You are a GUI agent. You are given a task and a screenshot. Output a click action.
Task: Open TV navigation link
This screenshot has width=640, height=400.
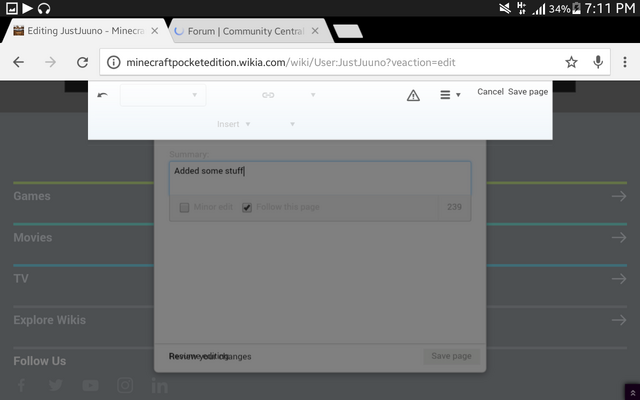tap(21, 279)
